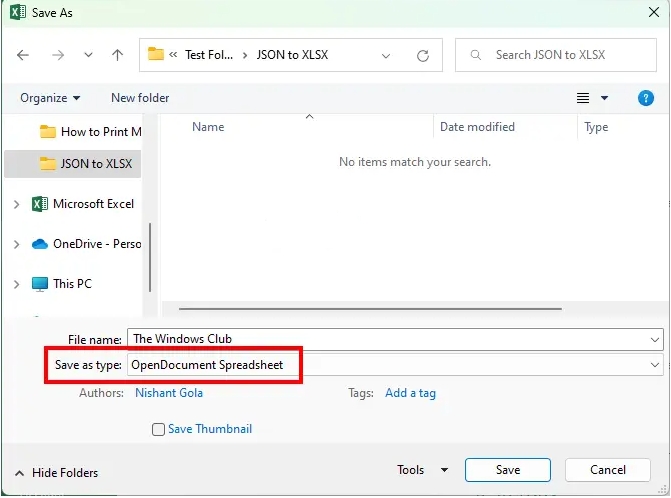671x498 pixels.
Task: Select This PC in navigation pane
Action: click(x=62, y=284)
